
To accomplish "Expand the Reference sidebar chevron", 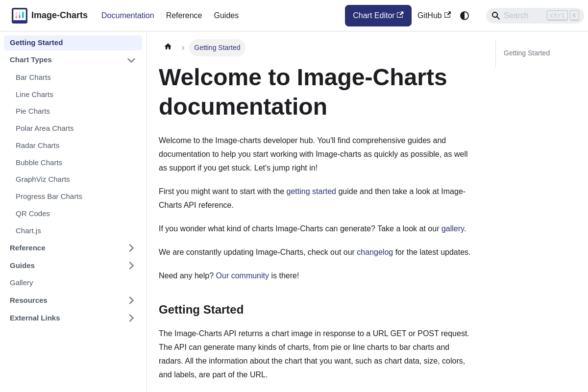I will pos(131,248).
